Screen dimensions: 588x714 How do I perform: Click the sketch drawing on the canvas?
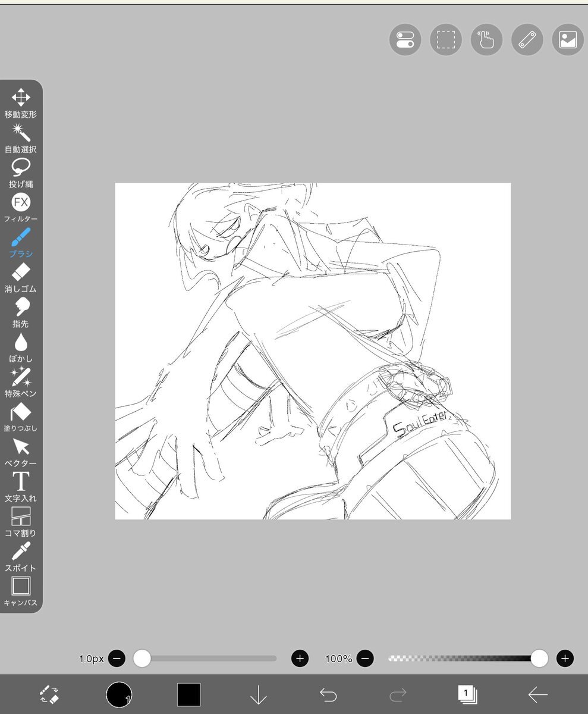[313, 351]
